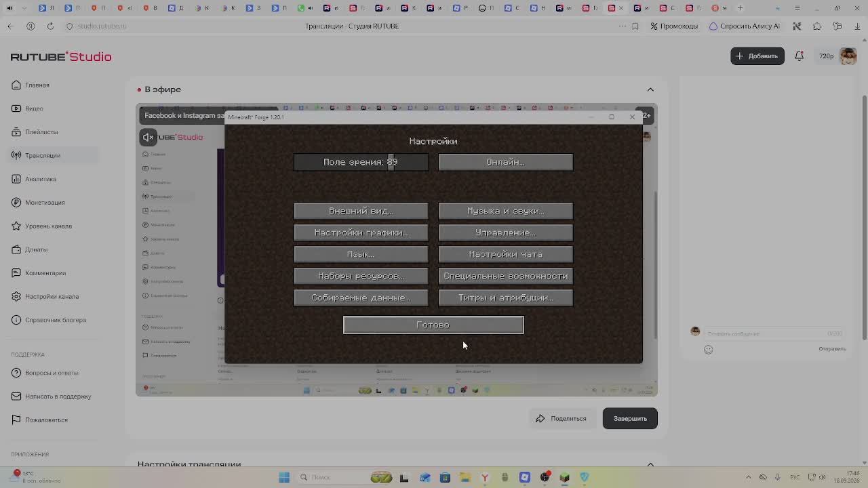
Task: Open the profile avatar menu
Action: pos(848,56)
